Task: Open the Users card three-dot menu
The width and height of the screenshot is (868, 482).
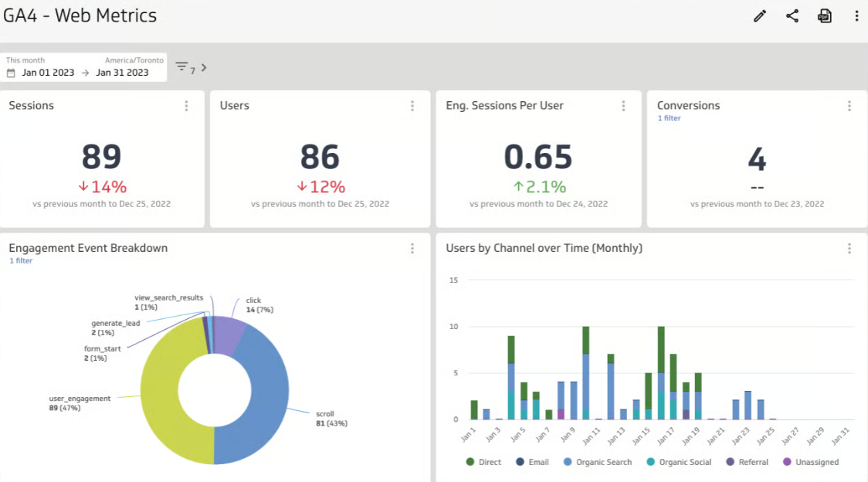Action: [412, 106]
